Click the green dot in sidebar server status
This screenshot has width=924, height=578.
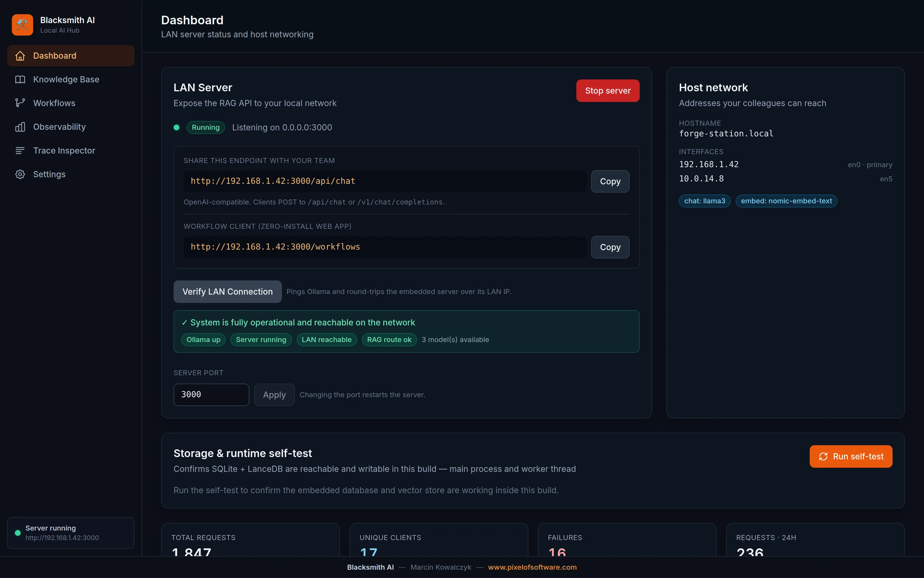(x=17, y=533)
